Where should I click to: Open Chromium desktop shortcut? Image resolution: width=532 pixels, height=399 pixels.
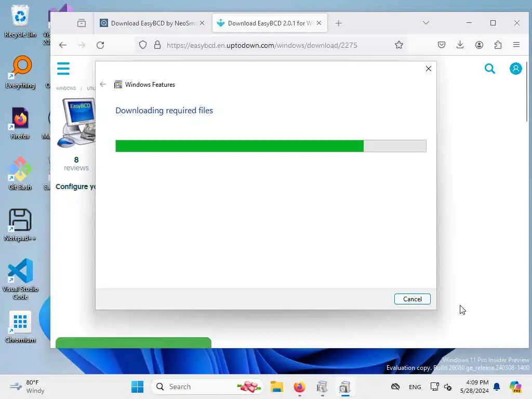(x=20, y=327)
